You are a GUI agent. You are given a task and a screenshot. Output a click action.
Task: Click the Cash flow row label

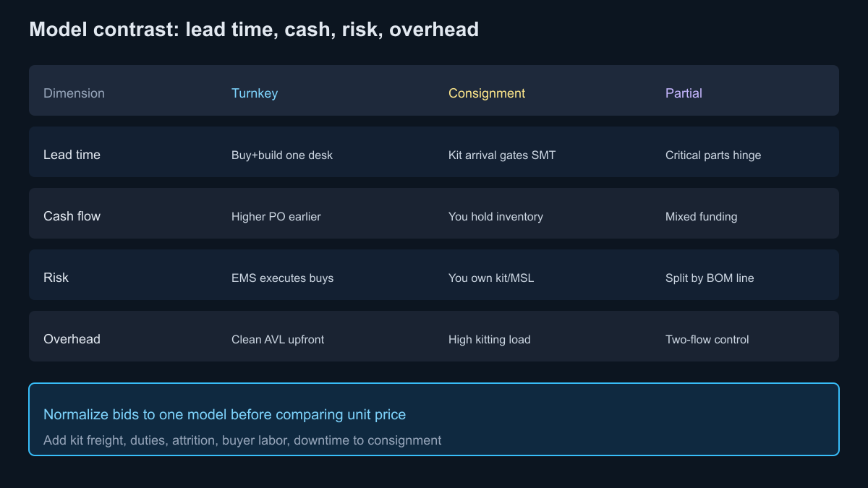pyautogui.click(x=72, y=216)
